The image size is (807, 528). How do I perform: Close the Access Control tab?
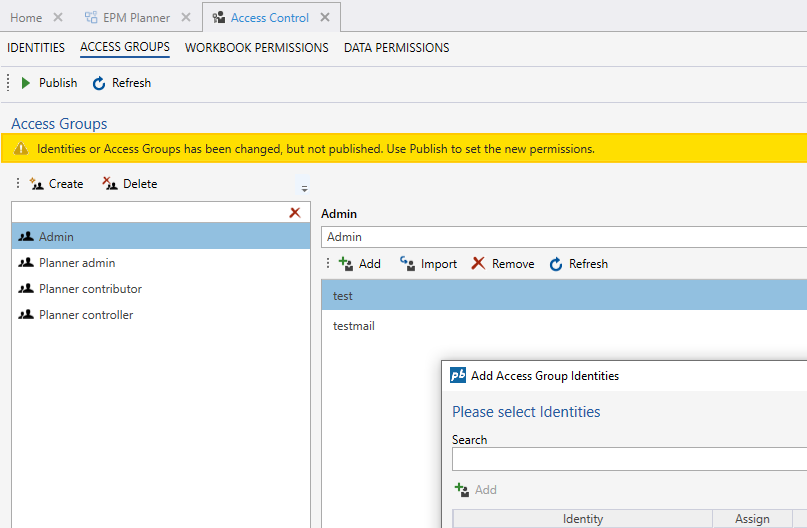point(325,18)
